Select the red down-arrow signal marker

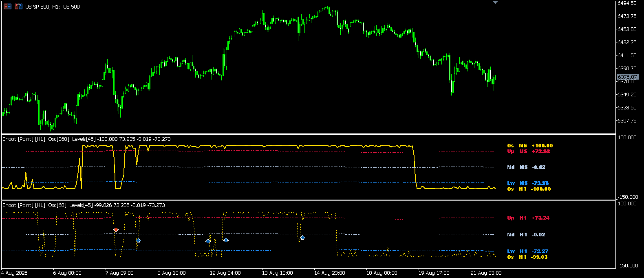116,230
